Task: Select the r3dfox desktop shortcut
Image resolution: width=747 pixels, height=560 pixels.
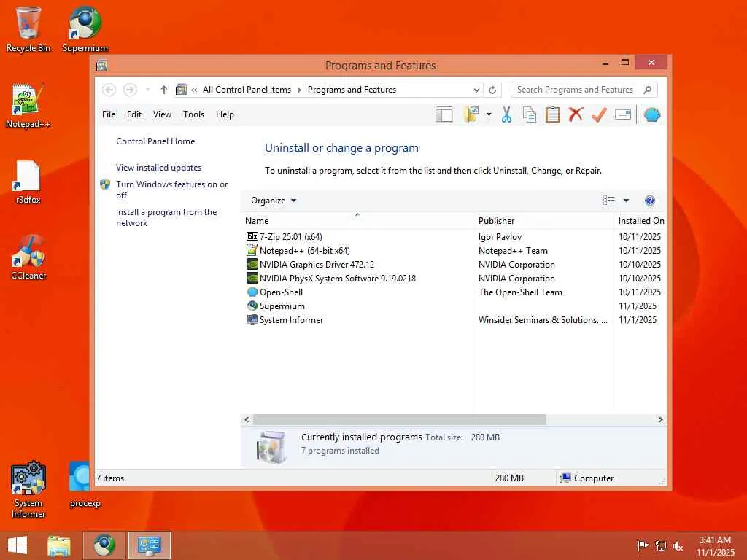Action: [x=28, y=182]
